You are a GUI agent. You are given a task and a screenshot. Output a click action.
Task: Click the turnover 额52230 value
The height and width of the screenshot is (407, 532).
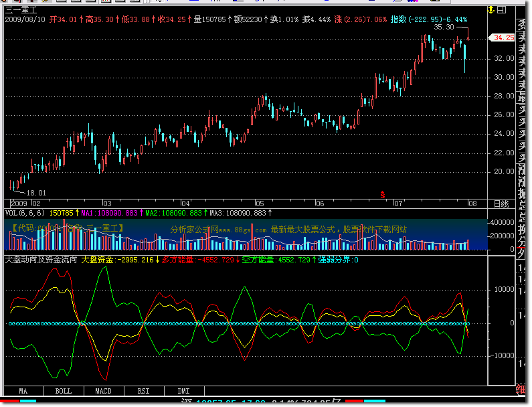248,19
